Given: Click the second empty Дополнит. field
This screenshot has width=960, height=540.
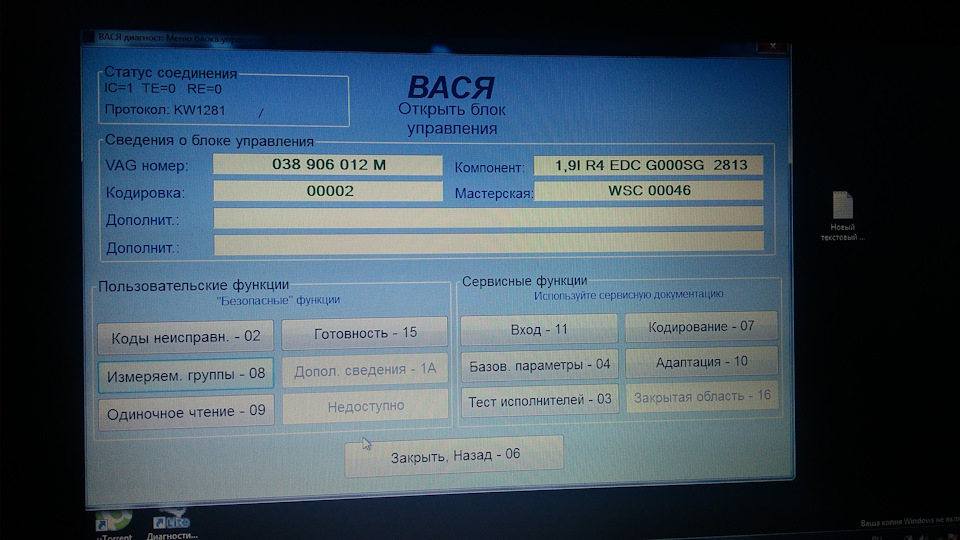Looking at the screenshot, I should click(x=489, y=243).
